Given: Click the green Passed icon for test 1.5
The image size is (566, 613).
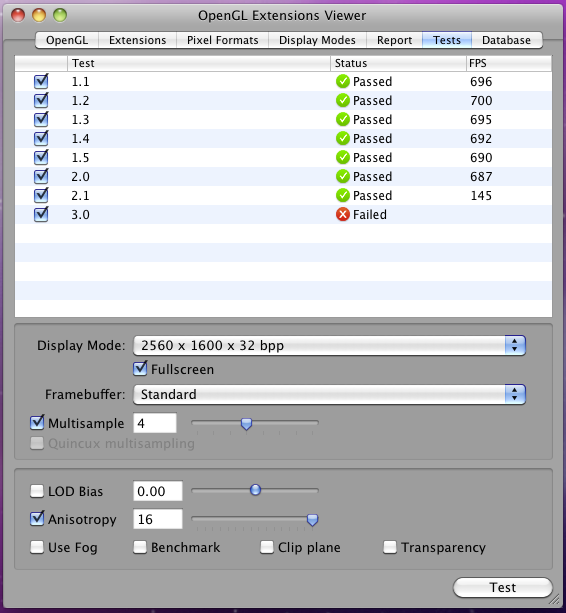Looking at the screenshot, I should pyautogui.click(x=343, y=157).
